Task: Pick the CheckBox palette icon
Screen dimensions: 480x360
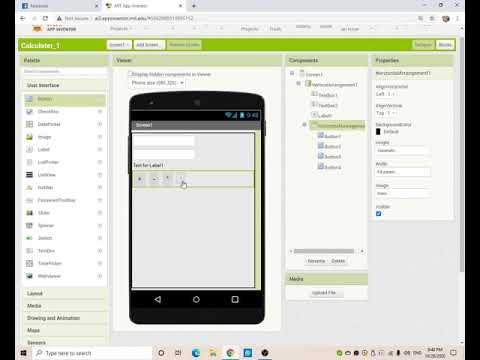Action: (x=29, y=111)
